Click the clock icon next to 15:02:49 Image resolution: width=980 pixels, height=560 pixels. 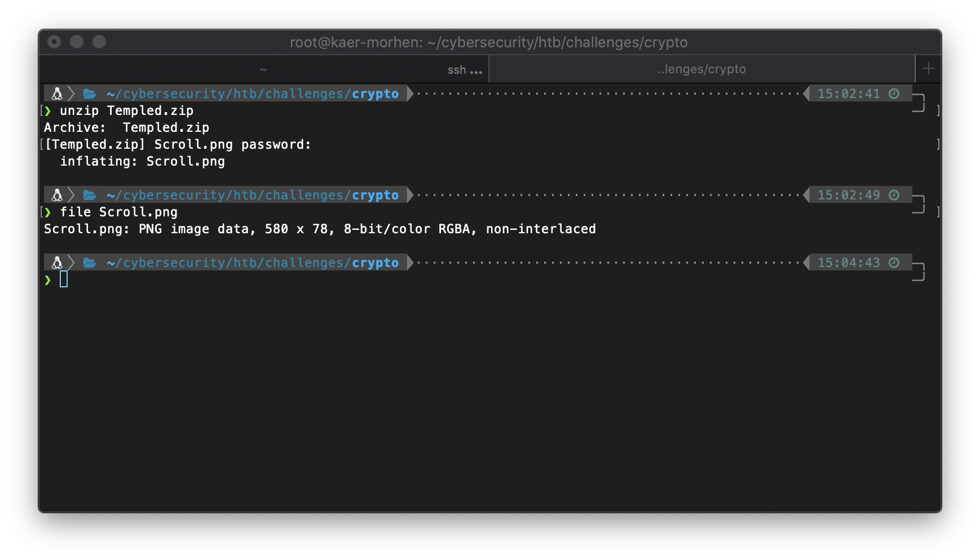point(894,195)
